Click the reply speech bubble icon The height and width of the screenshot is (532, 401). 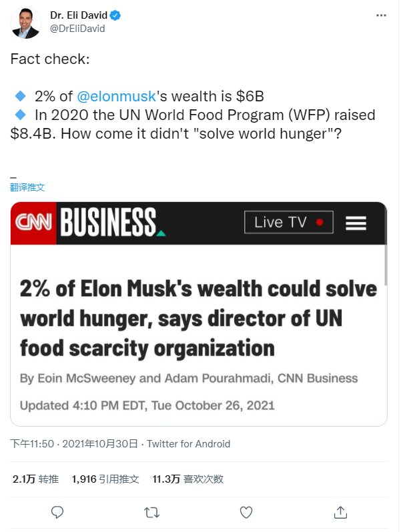[x=58, y=512]
